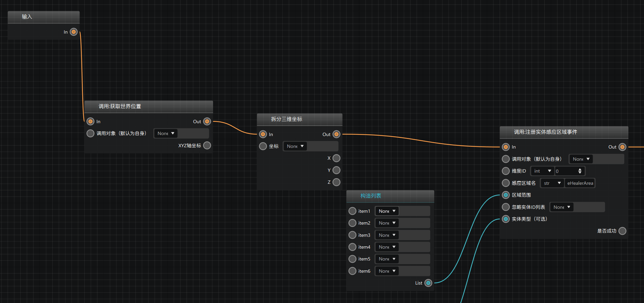Click the 实体类型（可选） input port
Image resolution: width=644 pixels, height=303 pixels.
(506, 219)
